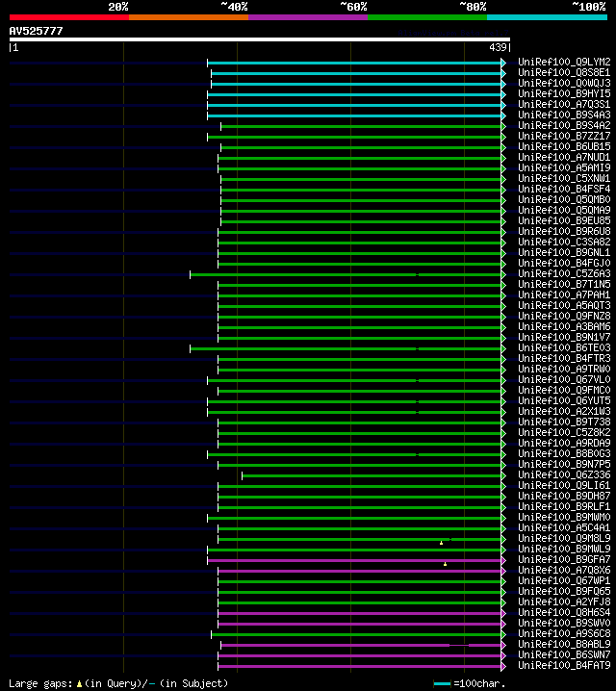The height and width of the screenshot is (691, 616).
Task: Click the yellow gap symbol in the Large gaps legend
Action: pyautogui.click(x=79, y=684)
